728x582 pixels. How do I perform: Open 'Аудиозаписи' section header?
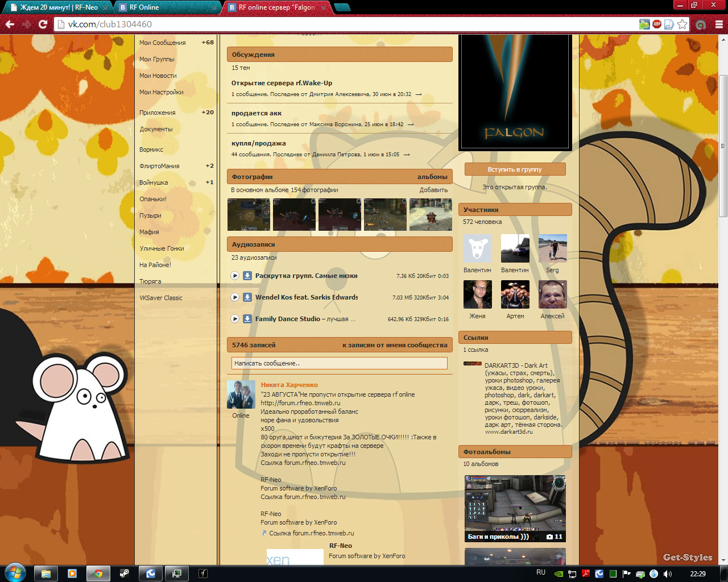point(340,244)
